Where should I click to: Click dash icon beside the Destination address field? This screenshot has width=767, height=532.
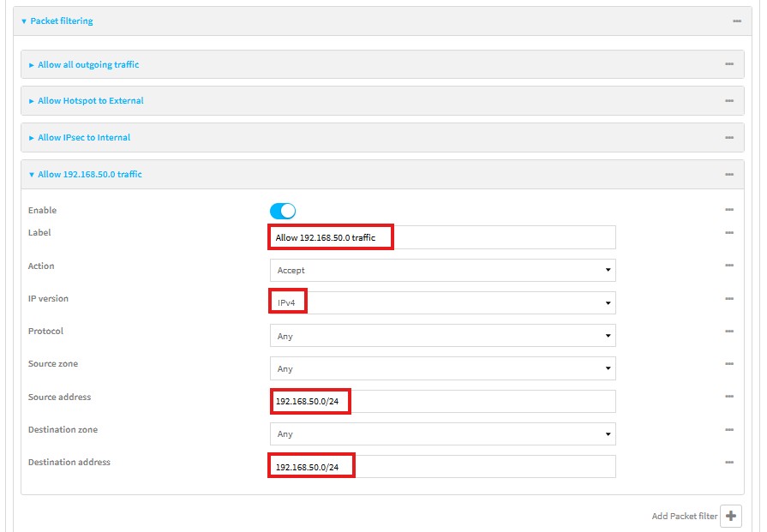(729, 462)
